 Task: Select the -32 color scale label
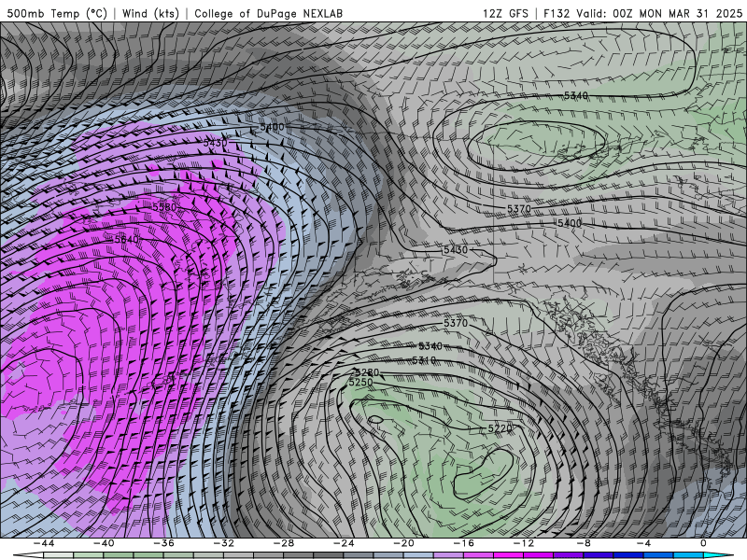tap(223, 543)
